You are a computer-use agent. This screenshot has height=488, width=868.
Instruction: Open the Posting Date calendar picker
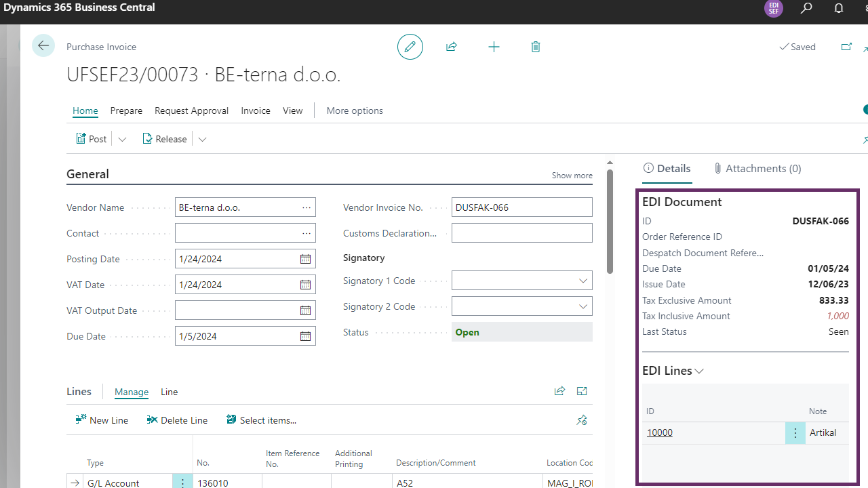coord(305,258)
